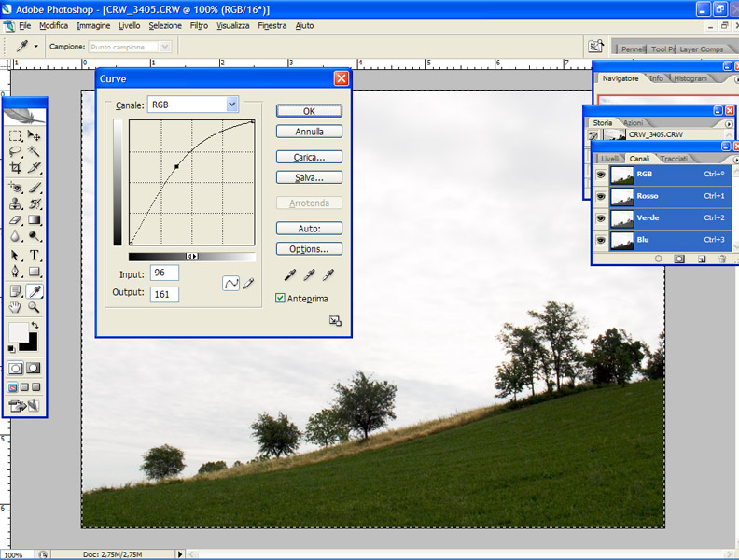Select the Horizontal Type tool
Screen dimensions: 739x560
35,256
